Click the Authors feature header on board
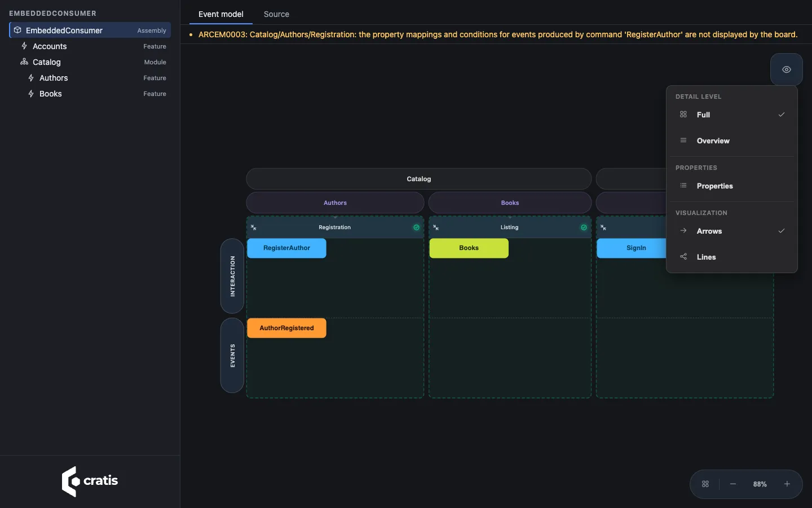 [x=335, y=203]
